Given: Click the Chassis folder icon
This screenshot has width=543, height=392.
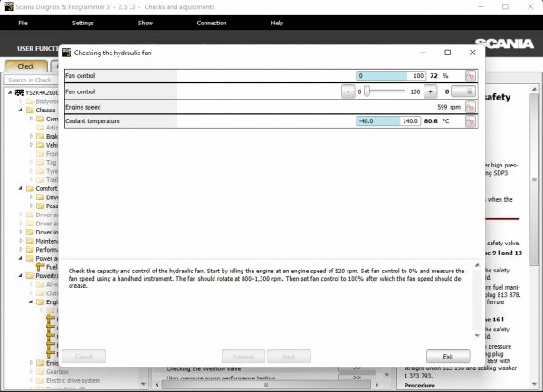Looking at the screenshot, I should pyautogui.click(x=30, y=110).
